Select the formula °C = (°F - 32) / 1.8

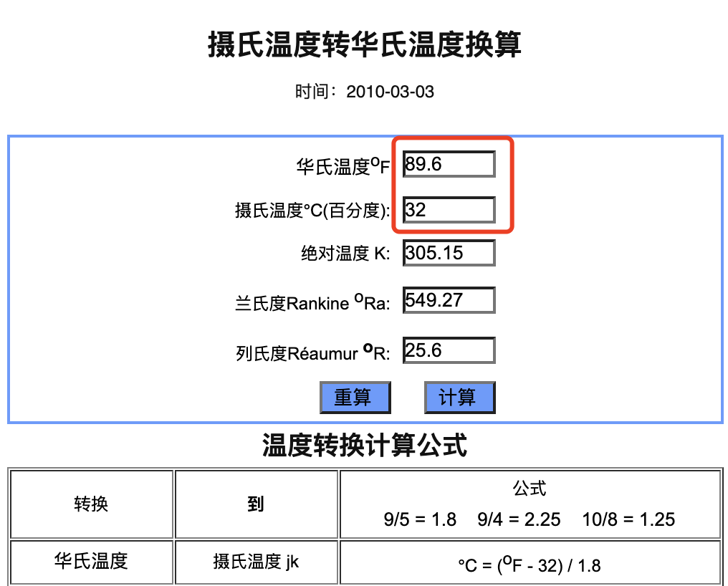[x=530, y=565]
